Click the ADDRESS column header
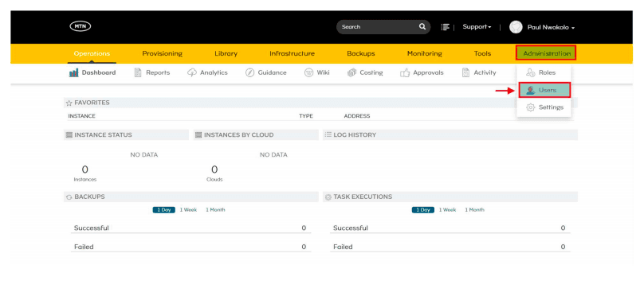 (x=357, y=116)
